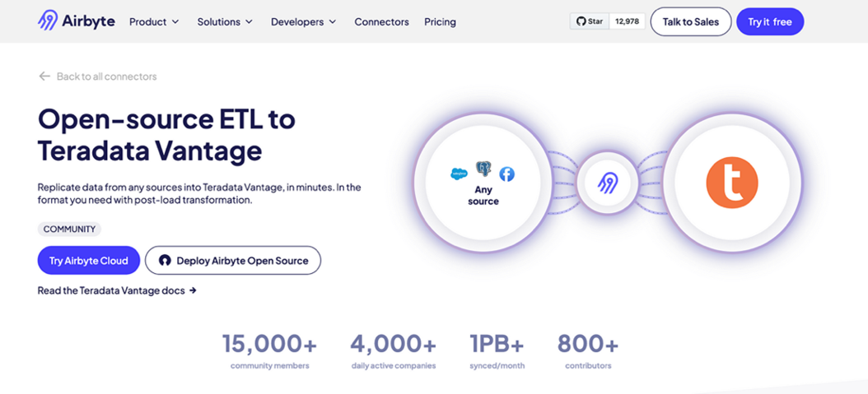The height and width of the screenshot is (394, 868).
Task: Follow the 'Back to all connectors' link
Action: pyautogui.click(x=97, y=76)
